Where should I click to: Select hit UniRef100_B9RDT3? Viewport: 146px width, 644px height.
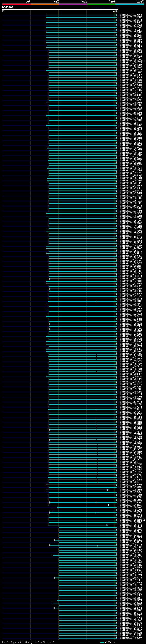131,578
